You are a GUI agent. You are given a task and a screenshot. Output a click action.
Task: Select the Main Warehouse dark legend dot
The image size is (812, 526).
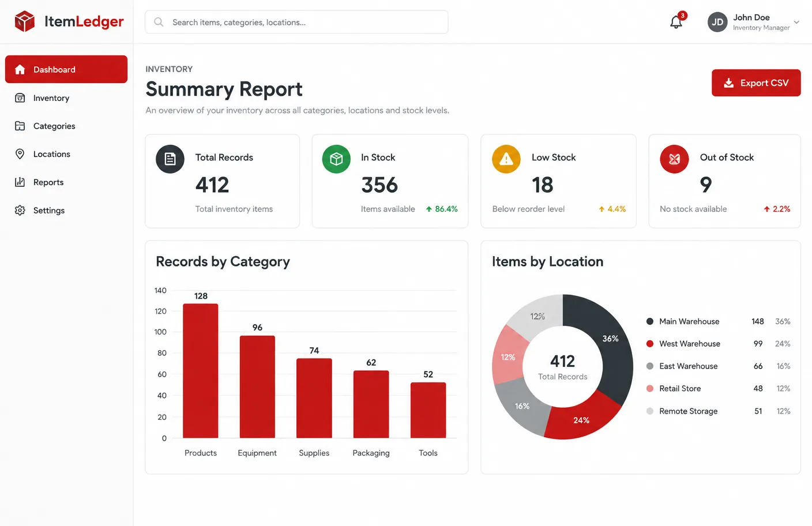(x=650, y=321)
